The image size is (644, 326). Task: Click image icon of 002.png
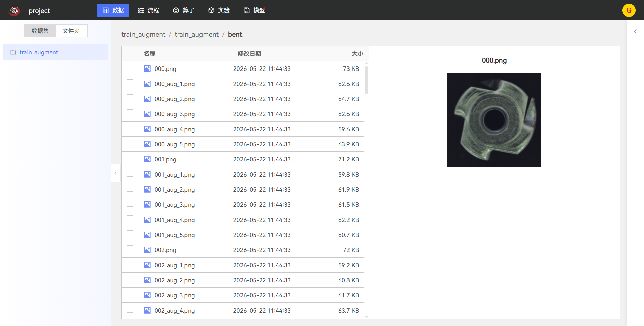coord(147,250)
